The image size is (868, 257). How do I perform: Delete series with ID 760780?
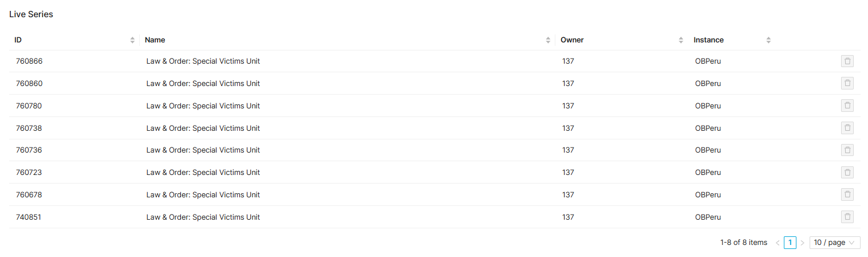pos(847,106)
